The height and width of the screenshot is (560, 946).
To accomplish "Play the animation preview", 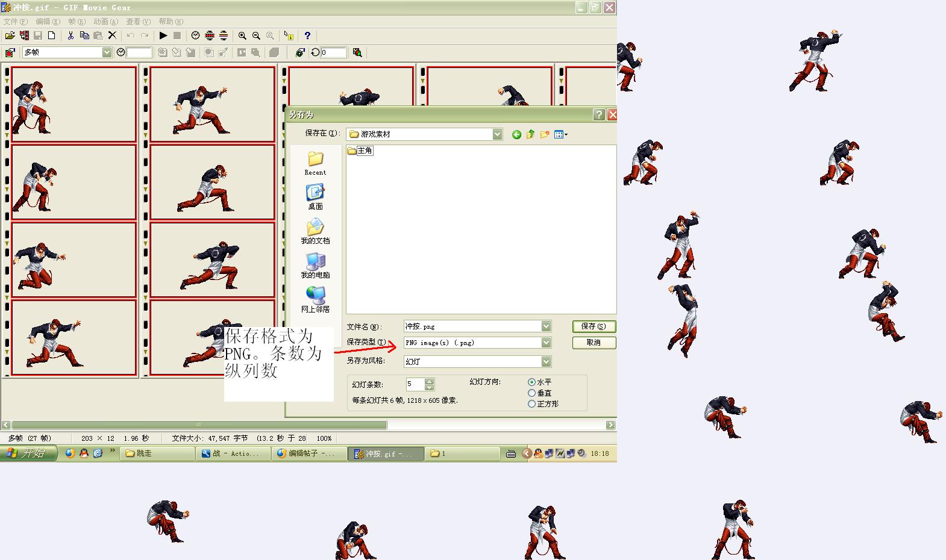I will 163,36.
